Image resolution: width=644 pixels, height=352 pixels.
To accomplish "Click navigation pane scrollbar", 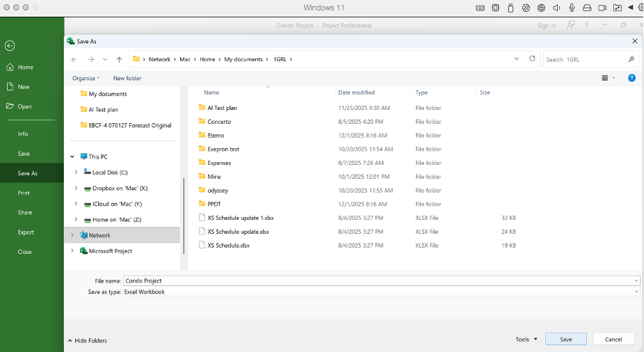I will tap(184, 216).
